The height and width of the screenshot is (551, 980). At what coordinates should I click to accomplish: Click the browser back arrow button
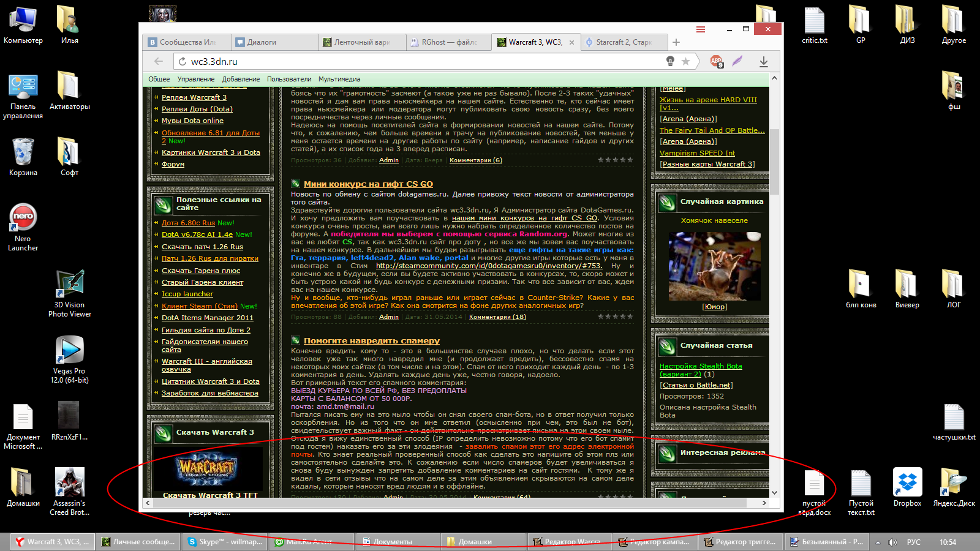[159, 61]
